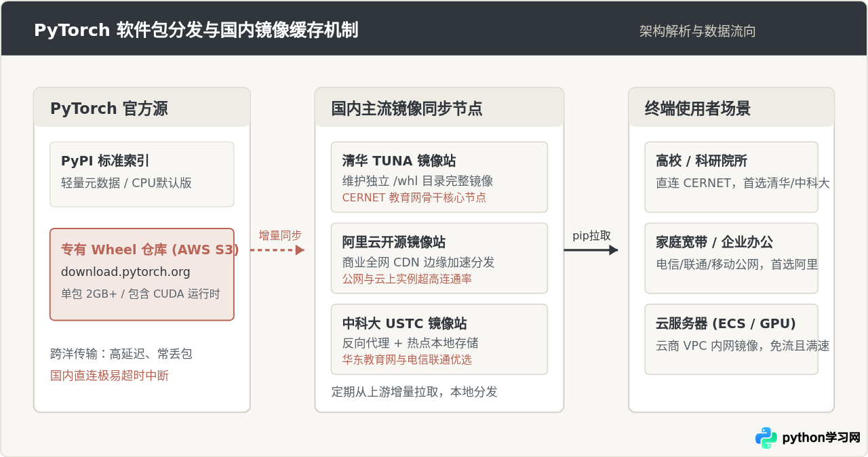Click the "PyPI 标准索引" card heading
868x457 pixels.
[x=105, y=161]
